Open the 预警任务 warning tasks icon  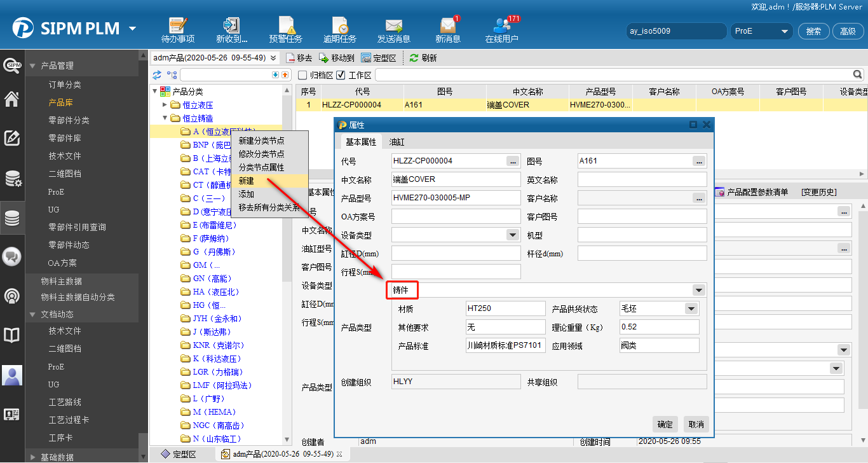tap(285, 30)
